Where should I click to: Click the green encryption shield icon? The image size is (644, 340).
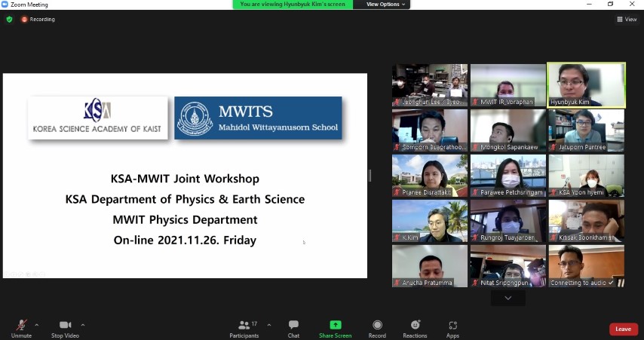(x=10, y=20)
